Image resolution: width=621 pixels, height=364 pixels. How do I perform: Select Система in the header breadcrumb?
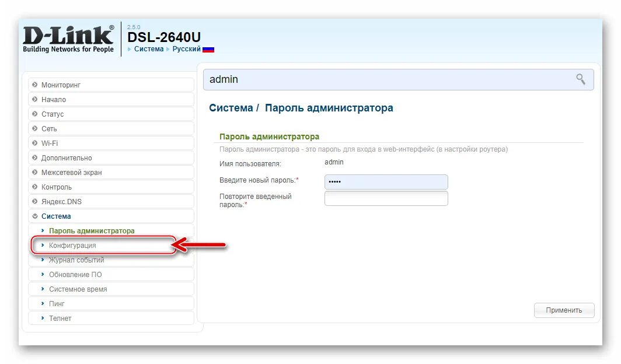point(148,49)
